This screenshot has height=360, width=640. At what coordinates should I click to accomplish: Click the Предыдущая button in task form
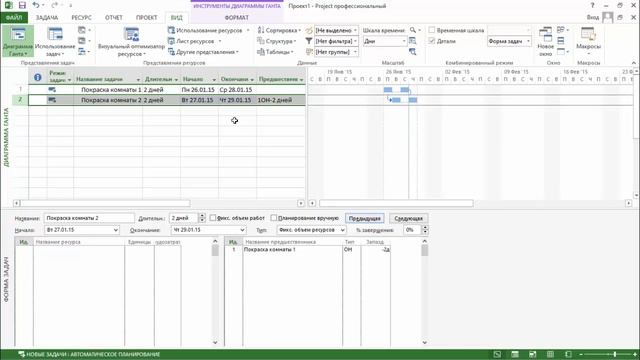[364, 218]
